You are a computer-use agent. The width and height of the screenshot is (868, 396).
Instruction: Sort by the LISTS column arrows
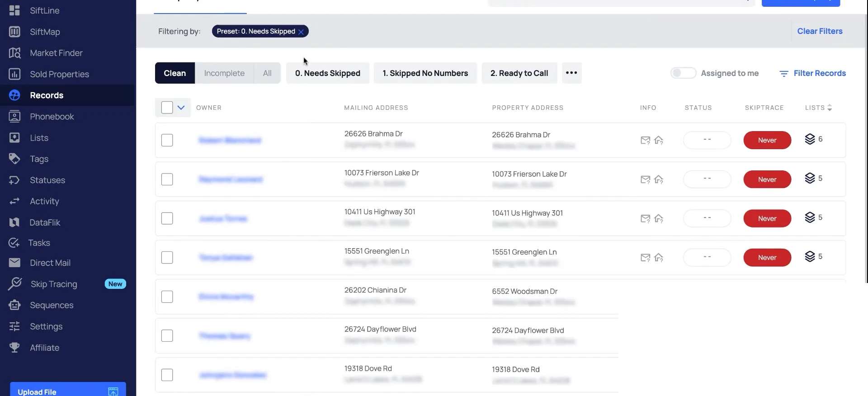point(830,108)
